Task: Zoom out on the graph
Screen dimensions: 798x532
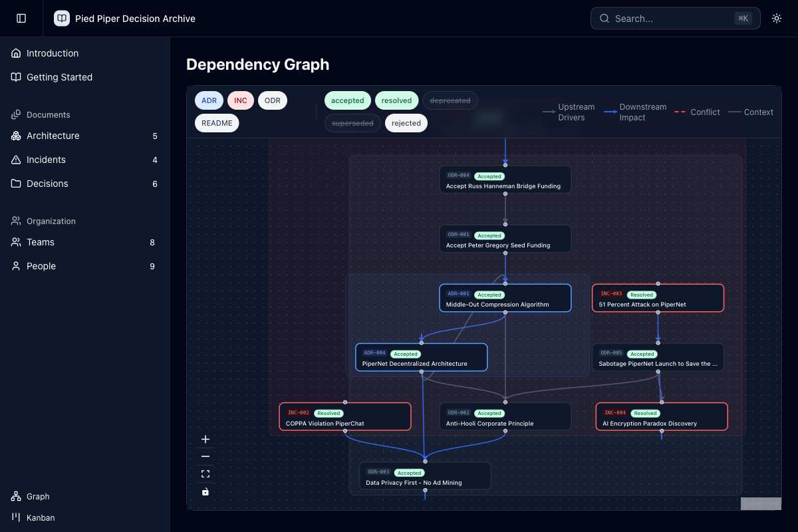Action: click(x=205, y=456)
